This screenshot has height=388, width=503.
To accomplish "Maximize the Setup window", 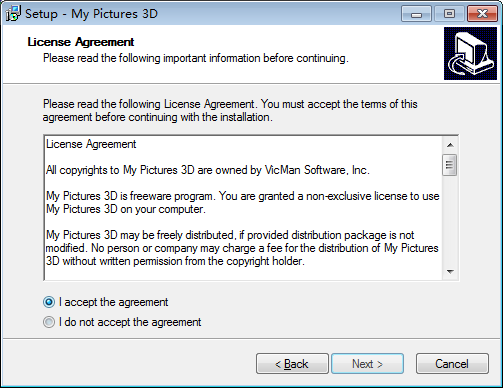I will click(449, 14).
